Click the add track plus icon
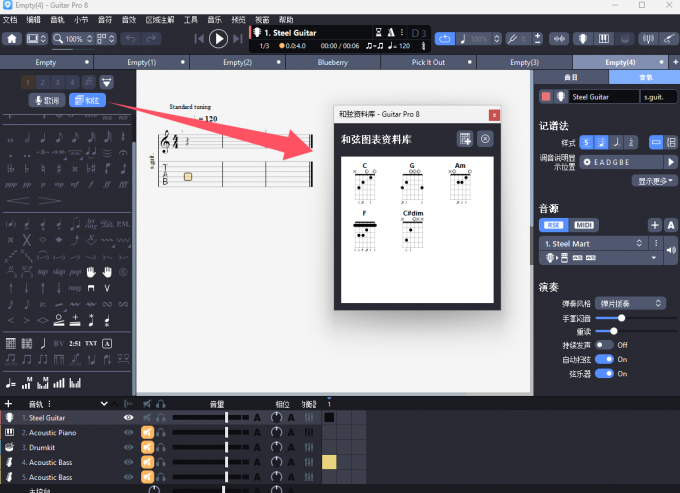 (x=9, y=404)
